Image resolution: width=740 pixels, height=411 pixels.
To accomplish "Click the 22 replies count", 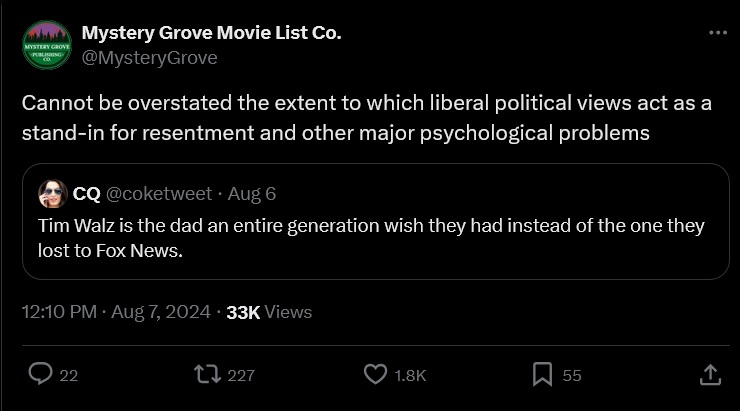I will pyautogui.click(x=69, y=375).
